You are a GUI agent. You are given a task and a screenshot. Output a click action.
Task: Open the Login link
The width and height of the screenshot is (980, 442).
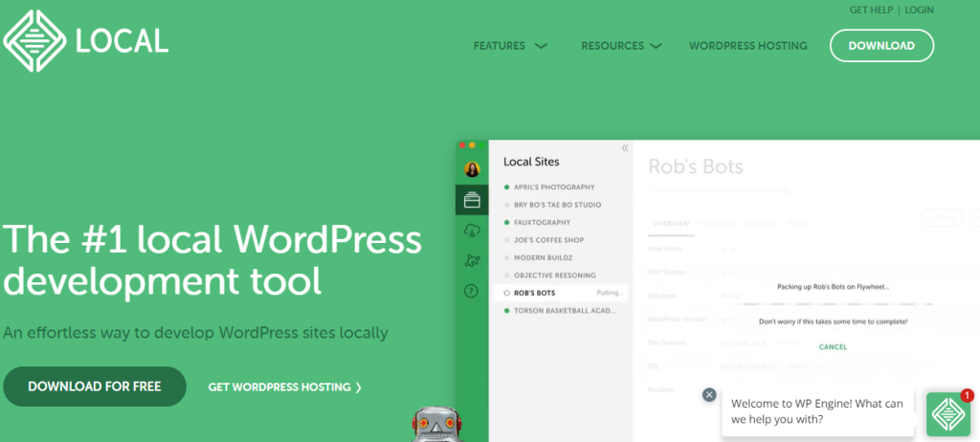920,10
